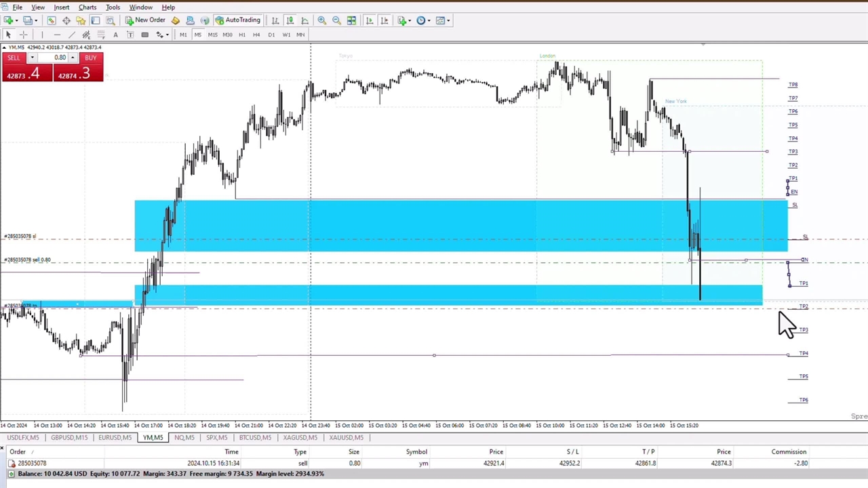Toggle the AutoTrading button
The height and width of the screenshot is (488, 868).
pos(237,20)
